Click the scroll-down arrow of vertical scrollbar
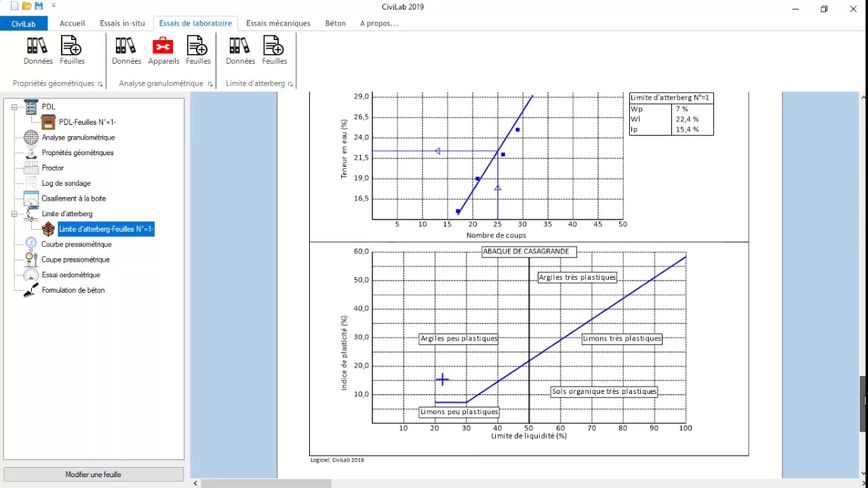 [x=863, y=474]
